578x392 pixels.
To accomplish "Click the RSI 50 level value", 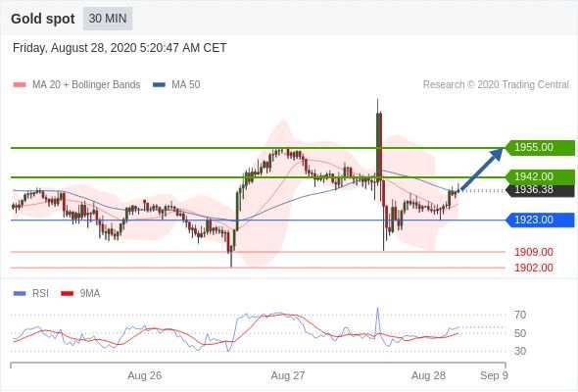I will click(520, 333).
